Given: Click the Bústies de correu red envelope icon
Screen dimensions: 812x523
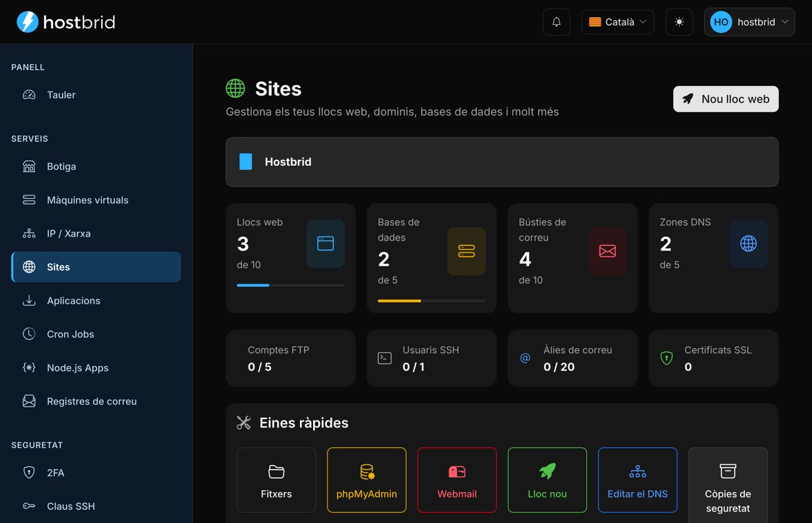Looking at the screenshot, I should click(607, 251).
